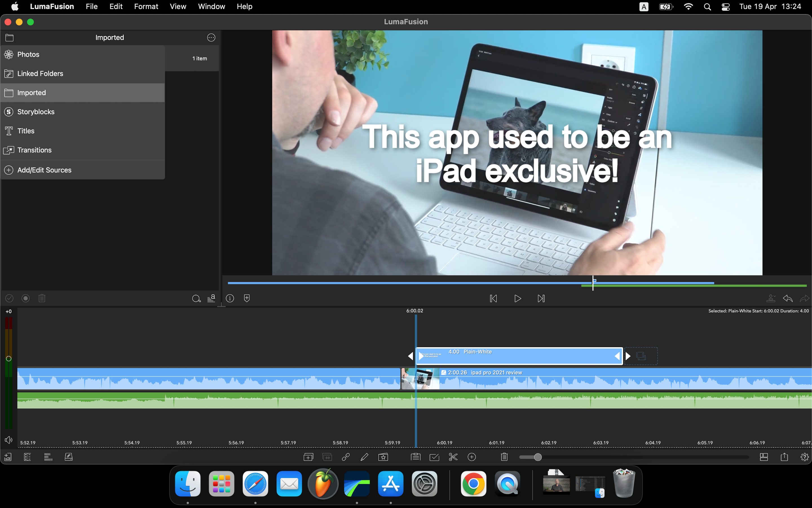
Task: Click the library trash icon
Action: [x=42, y=298]
